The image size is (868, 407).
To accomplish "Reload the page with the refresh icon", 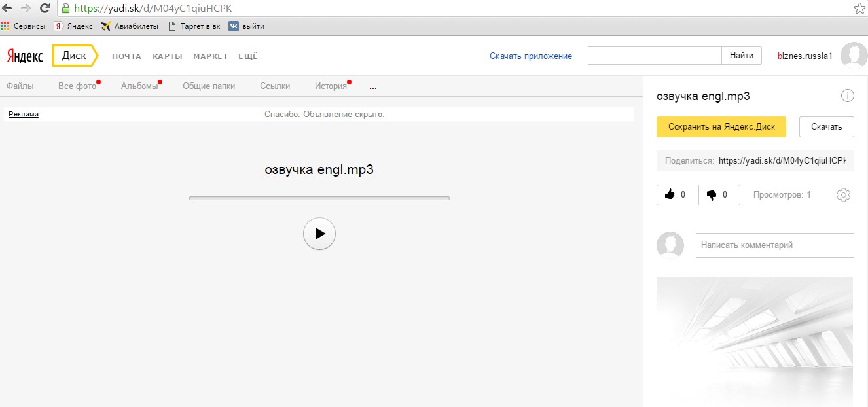I will [45, 8].
